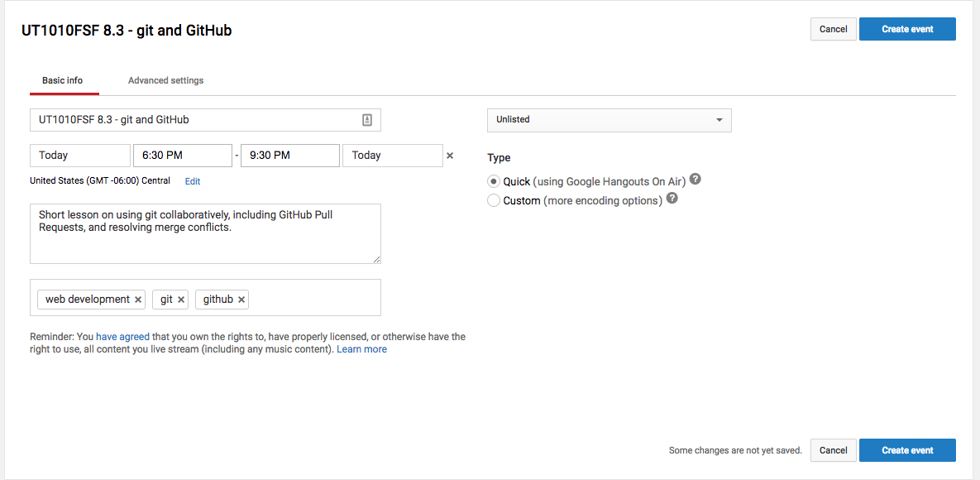Click the start date field showing Today

point(80,156)
